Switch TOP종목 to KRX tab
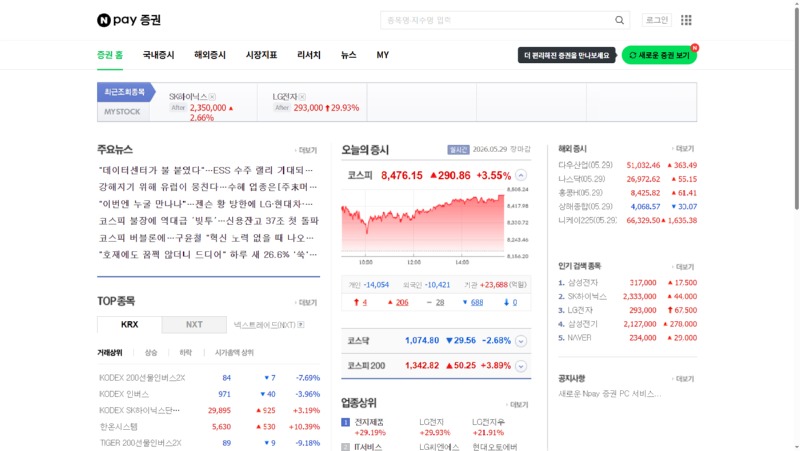800x451 pixels. [x=130, y=324]
